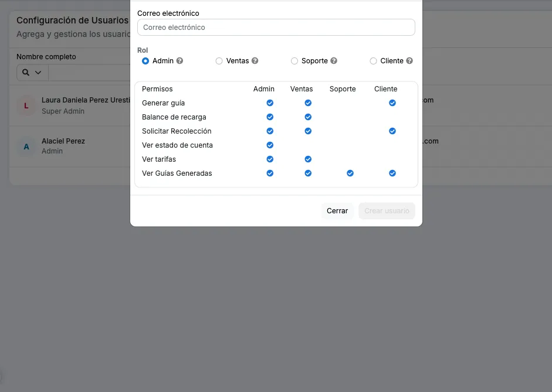Open the help tooltip icon for Soporte role
The height and width of the screenshot is (392, 552).
[x=334, y=61]
